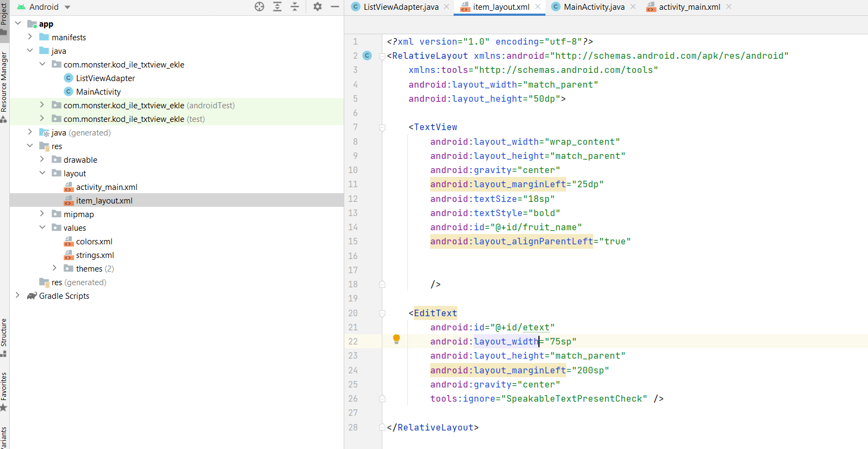Image resolution: width=868 pixels, height=449 pixels.
Task: Close the MainActivity.java tab
Action: [x=633, y=7]
